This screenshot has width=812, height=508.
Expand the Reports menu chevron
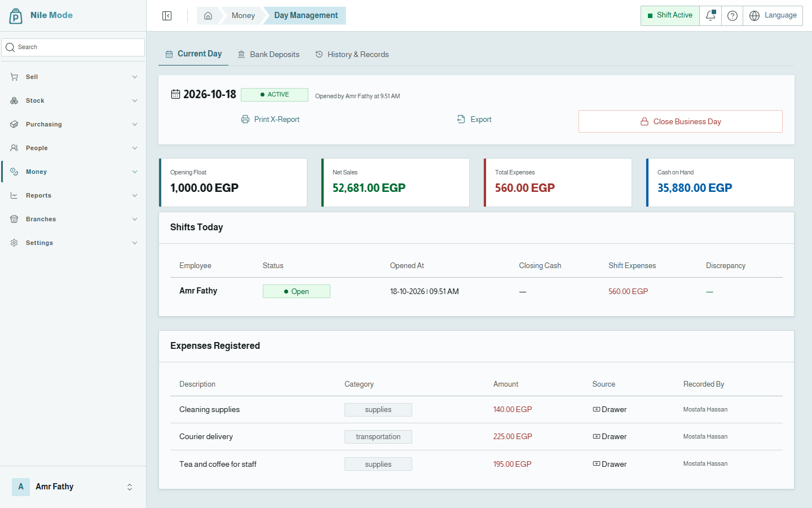point(135,195)
